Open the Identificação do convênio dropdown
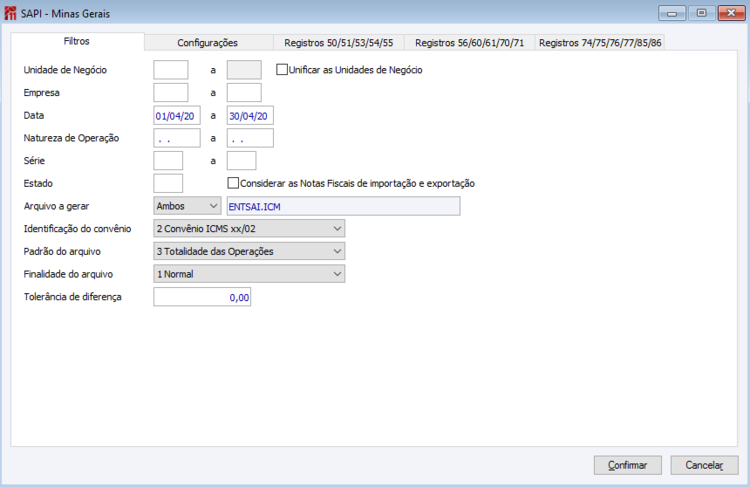The height and width of the screenshot is (487, 750). click(x=249, y=229)
